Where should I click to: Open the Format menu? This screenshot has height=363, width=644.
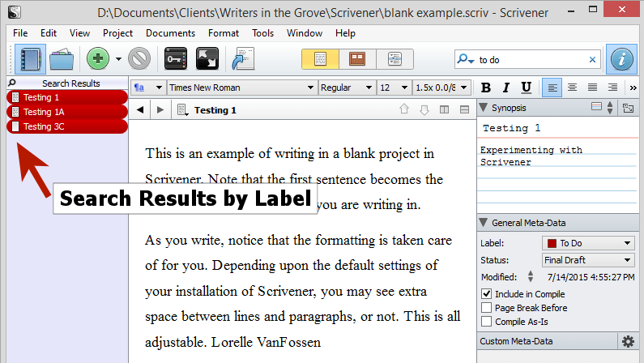click(x=224, y=33)
